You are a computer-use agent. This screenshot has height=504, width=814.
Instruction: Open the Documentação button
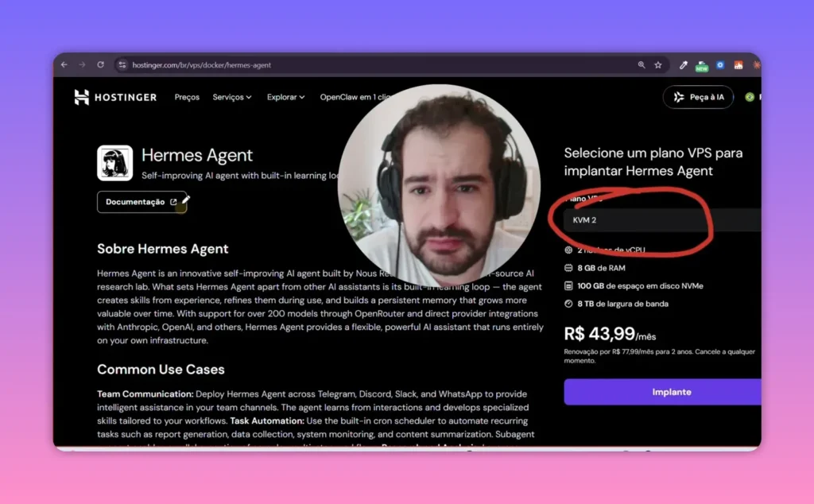[x=141, y=202]
